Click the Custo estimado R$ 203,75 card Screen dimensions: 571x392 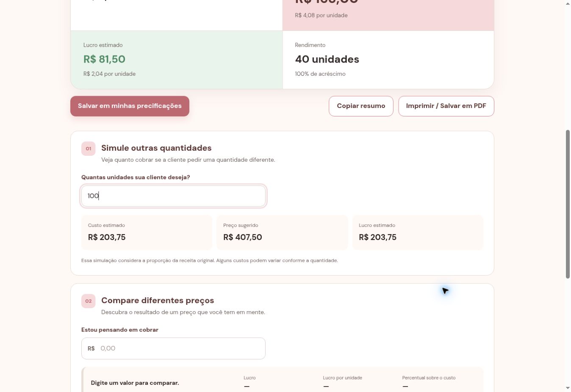pyautogui.click(x=147, y=232)
